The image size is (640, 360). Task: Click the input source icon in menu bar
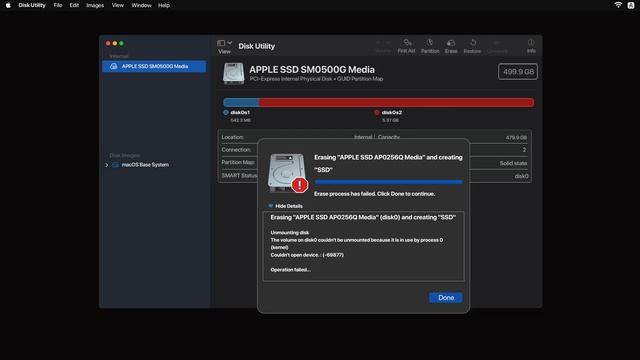(x=631, y=5)
